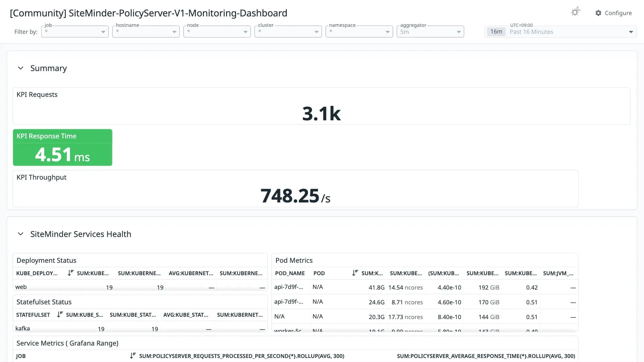
Task: Click the POD column header
Action: 319,273
